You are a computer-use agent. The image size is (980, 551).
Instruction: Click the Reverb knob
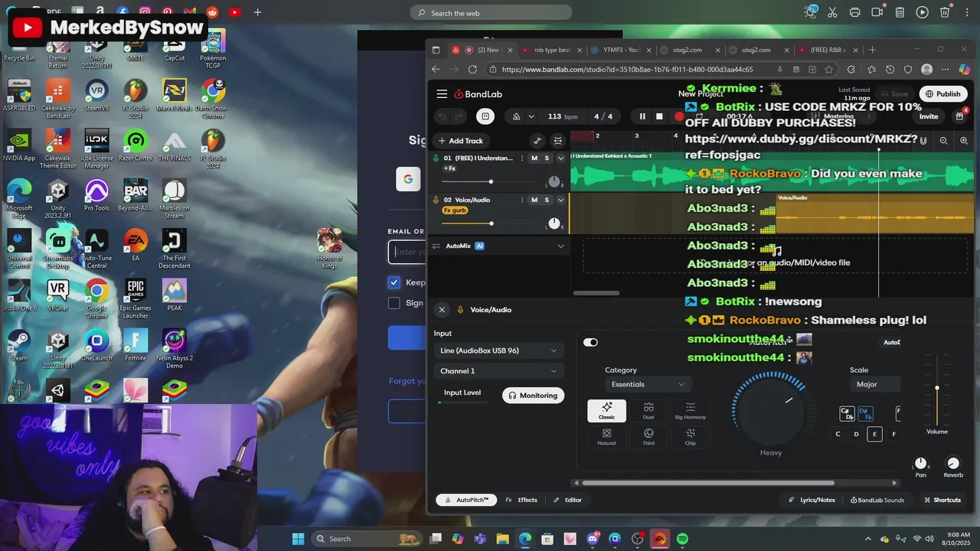pos(953,464)
